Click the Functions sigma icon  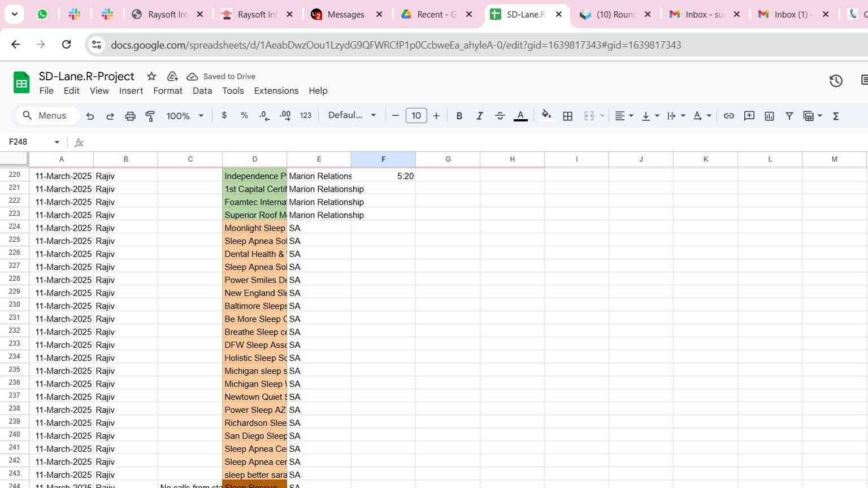(836, 116)
